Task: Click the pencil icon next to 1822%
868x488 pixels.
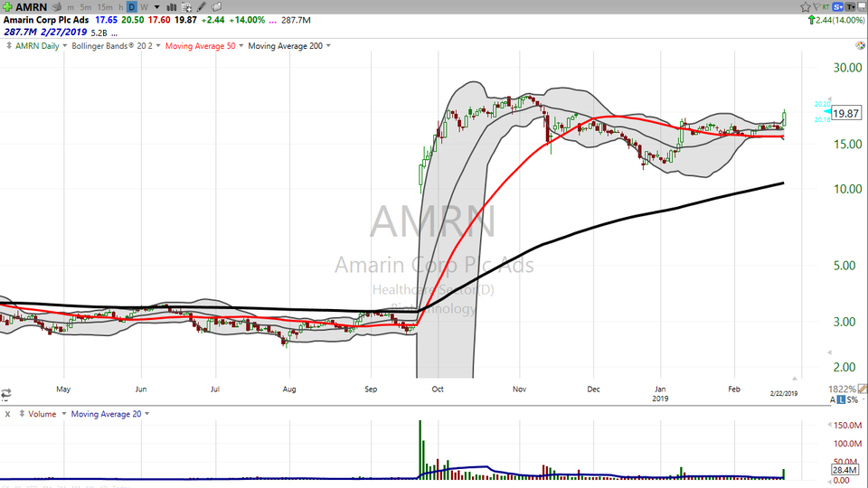Action: [862, 389]
